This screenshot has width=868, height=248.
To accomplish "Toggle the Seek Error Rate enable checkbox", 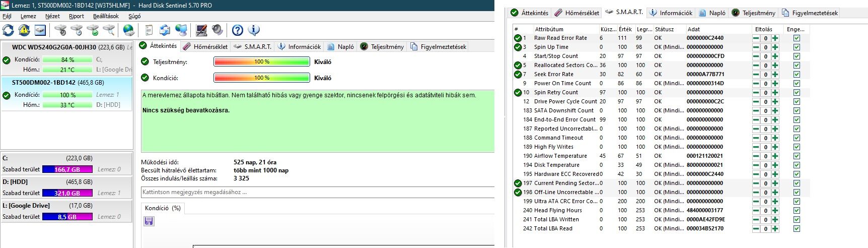I will point(797,74).
